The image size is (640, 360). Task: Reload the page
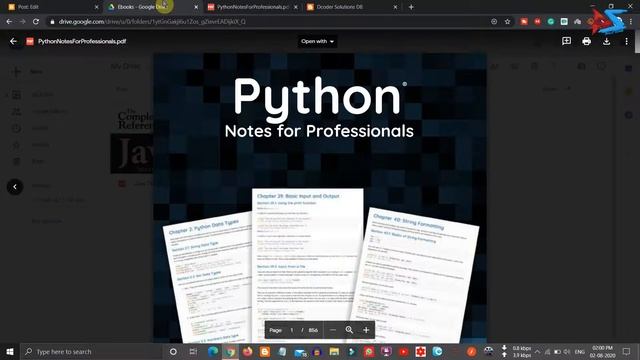[x=36, y=21]
